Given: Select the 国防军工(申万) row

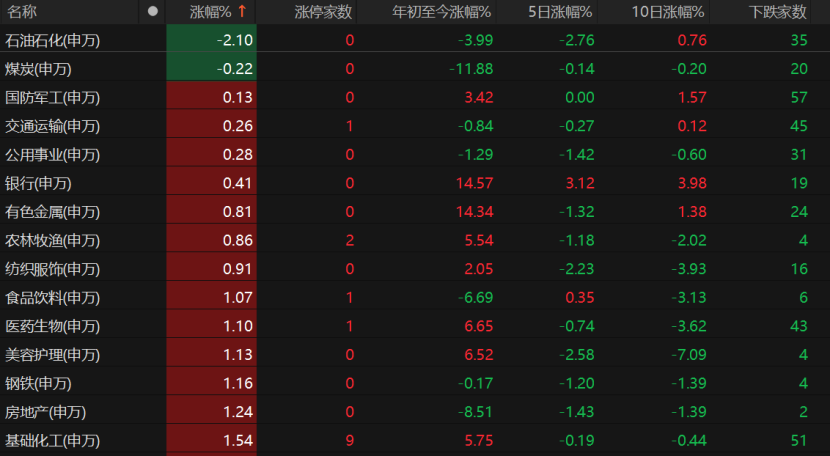Looking at the screenshot, I should click(415, 97).
